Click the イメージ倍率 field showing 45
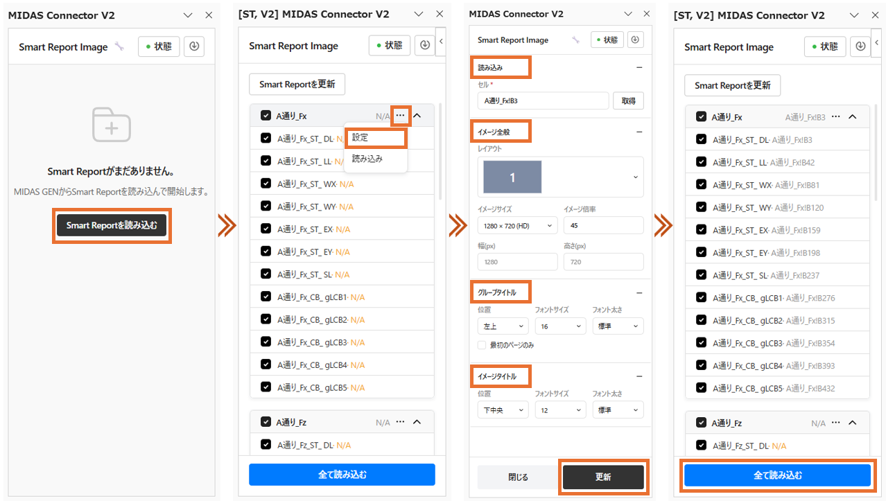This screenshot has height=501, width=886. 603,225
